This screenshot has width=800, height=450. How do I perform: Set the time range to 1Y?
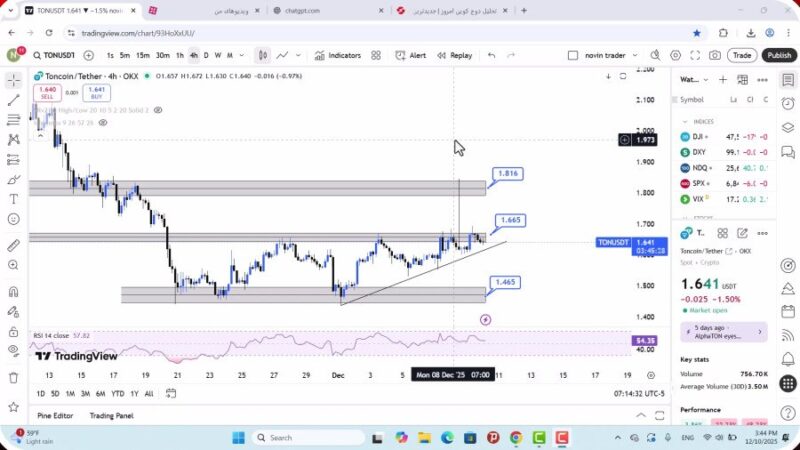click(x=134, y=393)
